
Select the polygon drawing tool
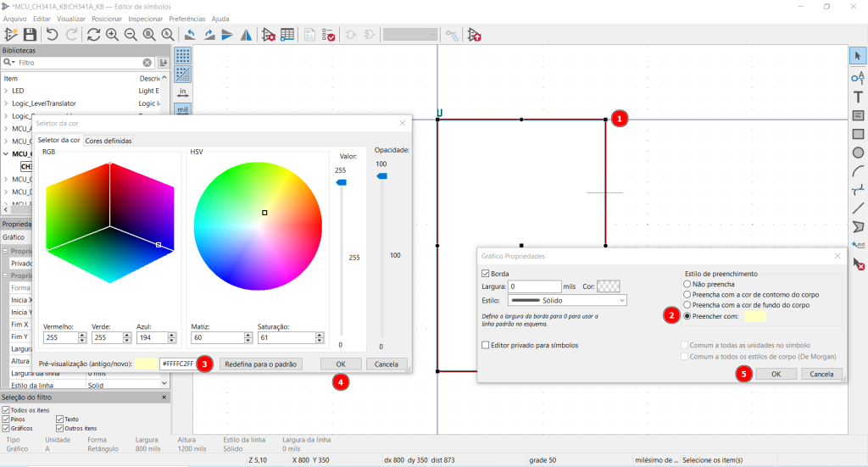[x=858, y=227]
